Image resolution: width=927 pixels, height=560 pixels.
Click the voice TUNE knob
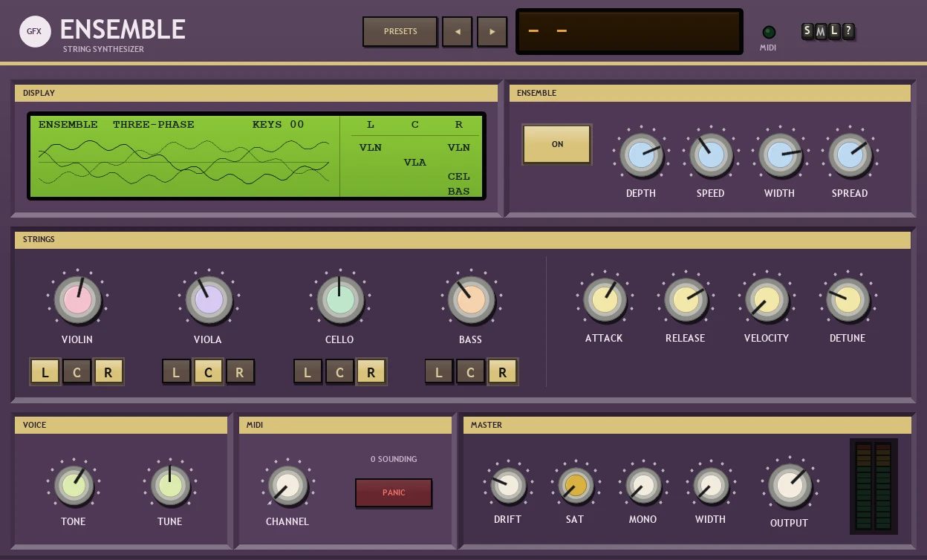tap(170, 485)
